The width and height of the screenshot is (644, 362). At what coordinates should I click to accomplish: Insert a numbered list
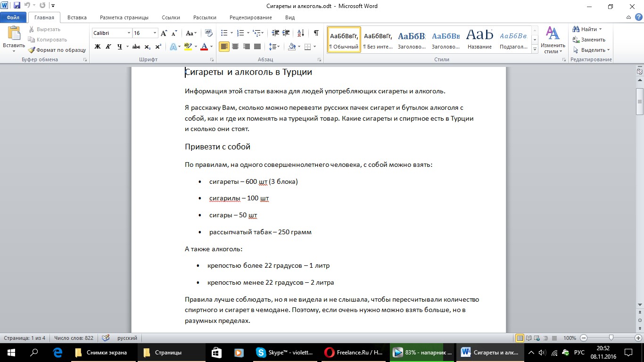(240, 33)
